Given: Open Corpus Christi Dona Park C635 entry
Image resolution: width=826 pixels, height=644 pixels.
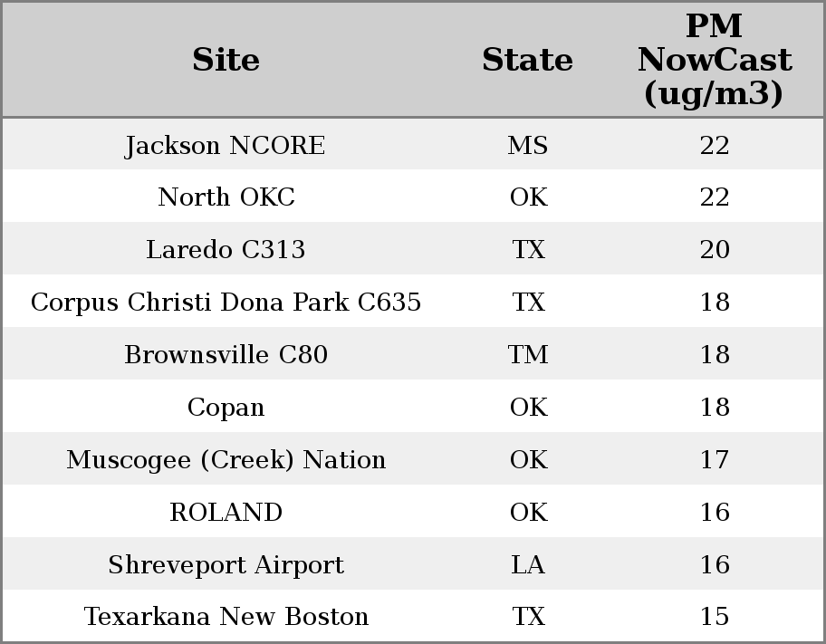Looking at the screenshot, I should [x=226, y=303].
